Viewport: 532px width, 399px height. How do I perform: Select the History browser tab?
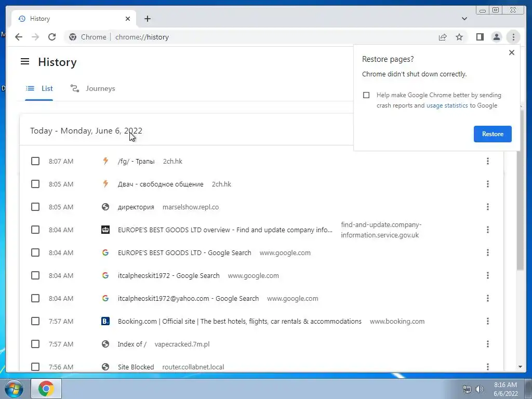pos(74,19)
